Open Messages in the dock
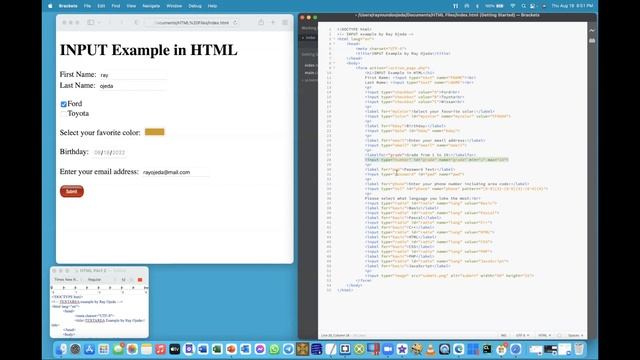The width and height of the screenshot is (640, 360). point(118,349)
